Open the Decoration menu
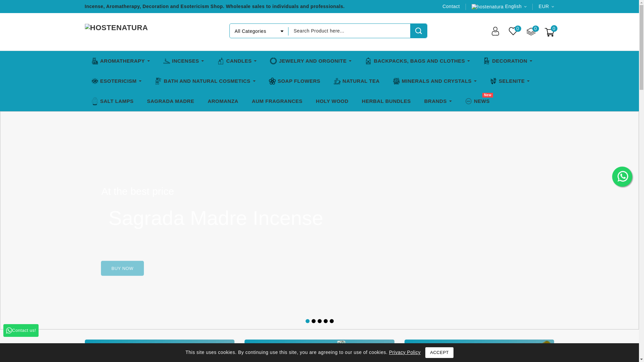 click(x=507, y=61)
